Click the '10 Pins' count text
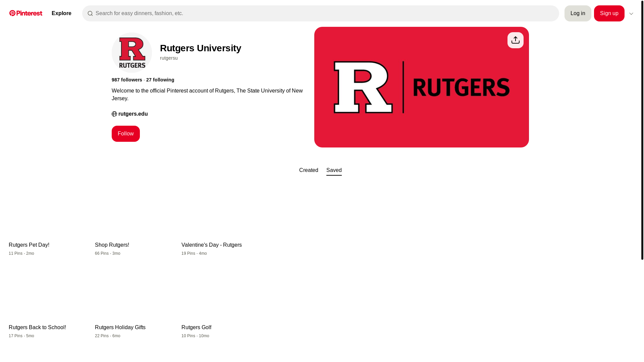The image size is (644, 362). (x=188, y=336)
